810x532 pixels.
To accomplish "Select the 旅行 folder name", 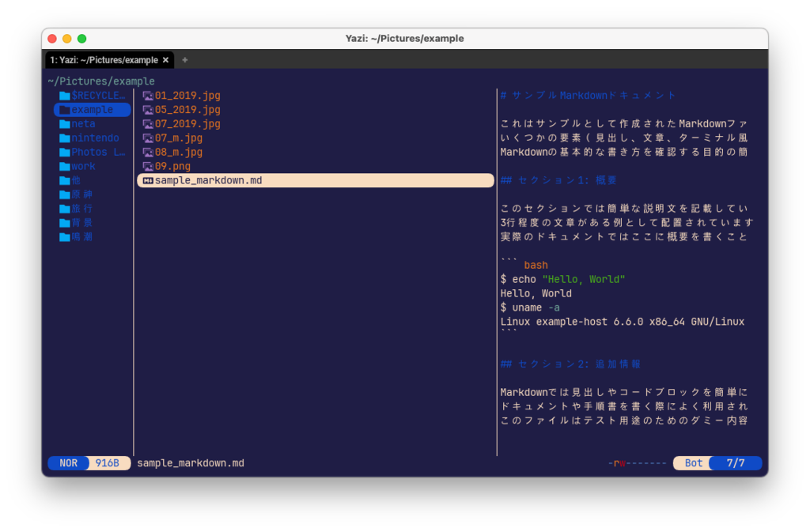I will (82, 209).
